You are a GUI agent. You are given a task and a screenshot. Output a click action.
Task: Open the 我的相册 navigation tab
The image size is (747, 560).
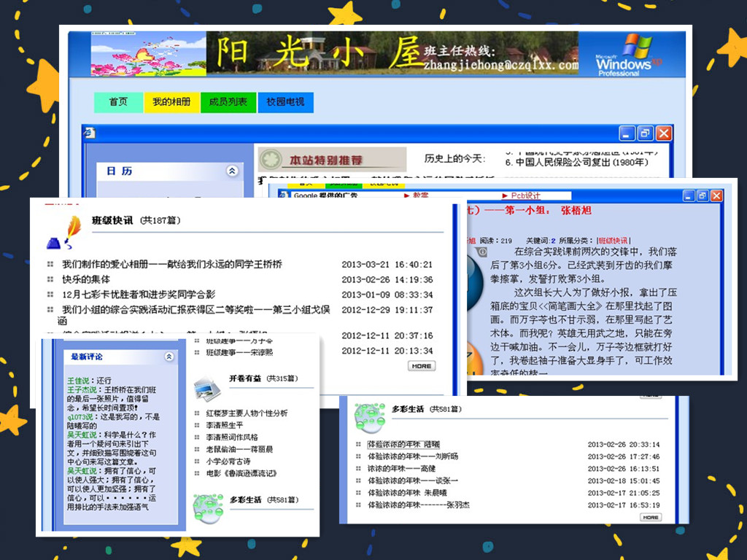pyautogui.click(x=171, y=102)
